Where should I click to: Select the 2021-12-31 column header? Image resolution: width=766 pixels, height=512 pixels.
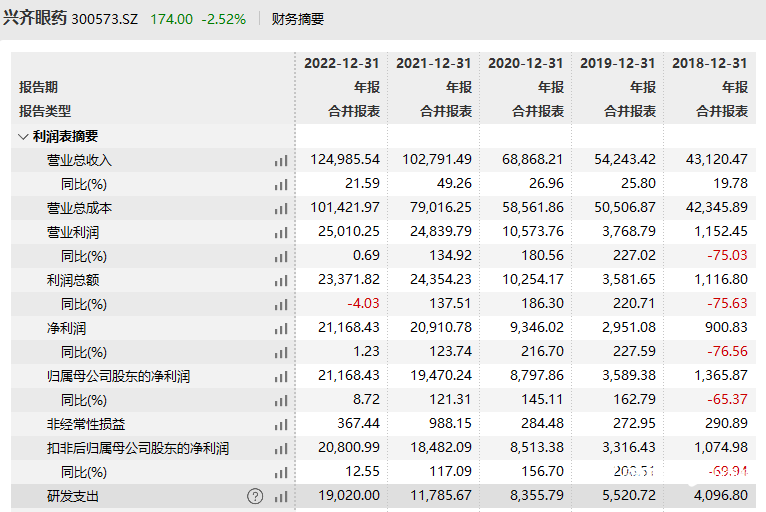tap(433, 64)
